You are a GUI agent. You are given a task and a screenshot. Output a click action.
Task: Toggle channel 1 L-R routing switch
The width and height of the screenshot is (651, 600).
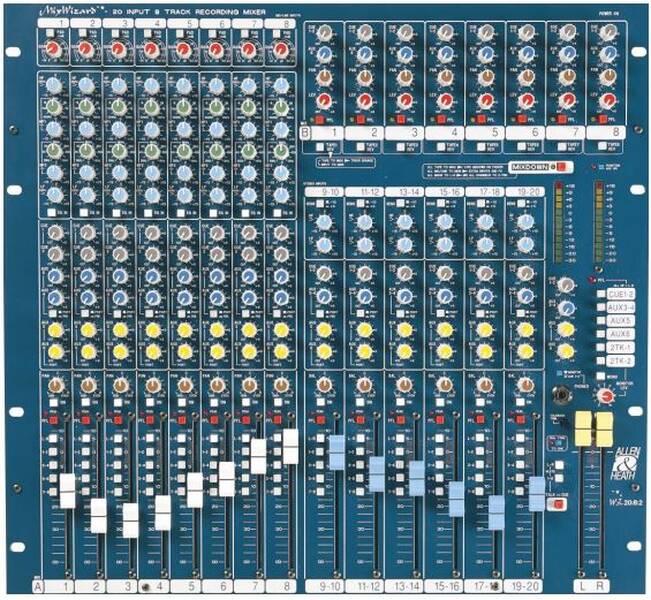(53, 438)
